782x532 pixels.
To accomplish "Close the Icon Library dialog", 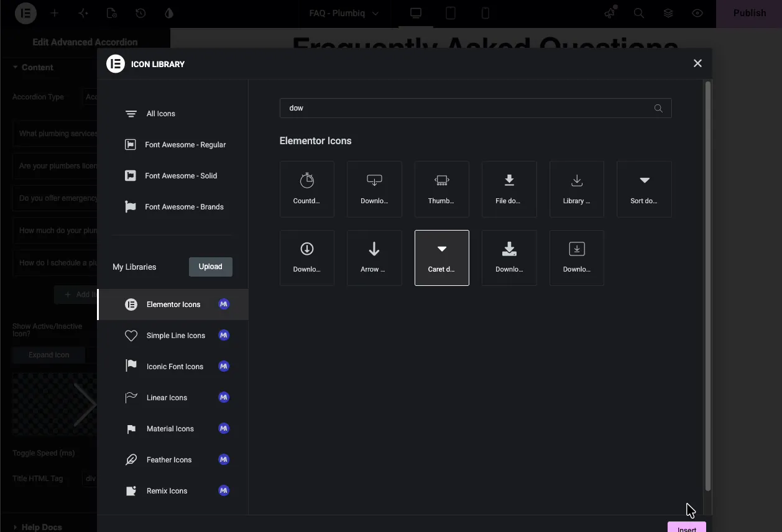I will point(697,63).
